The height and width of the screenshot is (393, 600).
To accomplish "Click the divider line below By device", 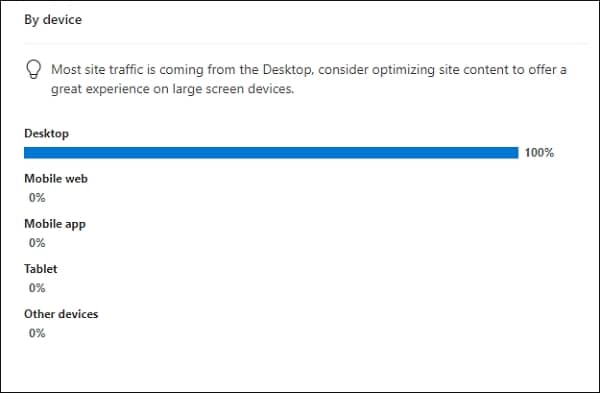I will (x=305, y=44).
